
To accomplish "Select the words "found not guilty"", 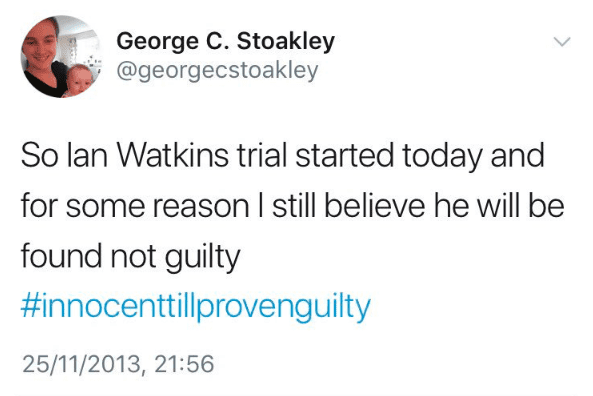I will pyautogui.click(x=130, y=257).
